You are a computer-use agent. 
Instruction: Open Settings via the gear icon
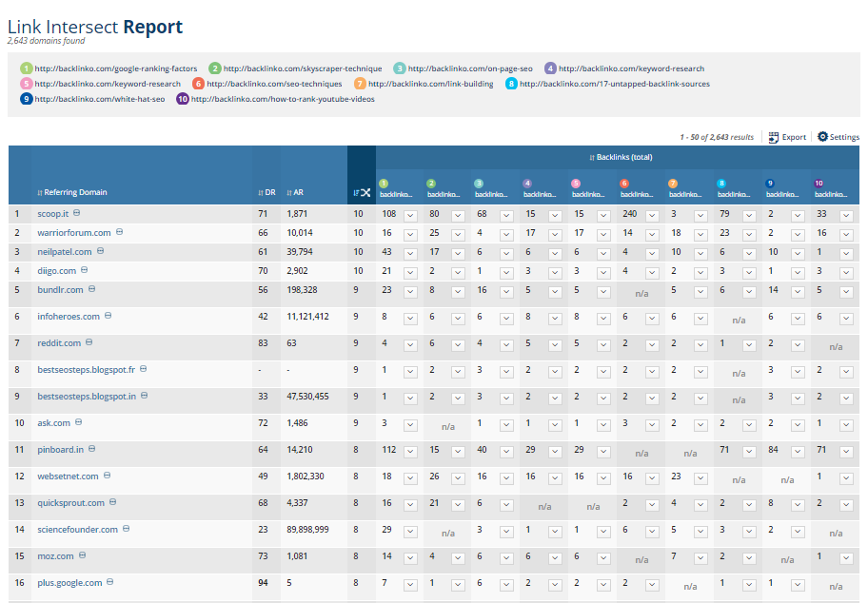[823, 137]
